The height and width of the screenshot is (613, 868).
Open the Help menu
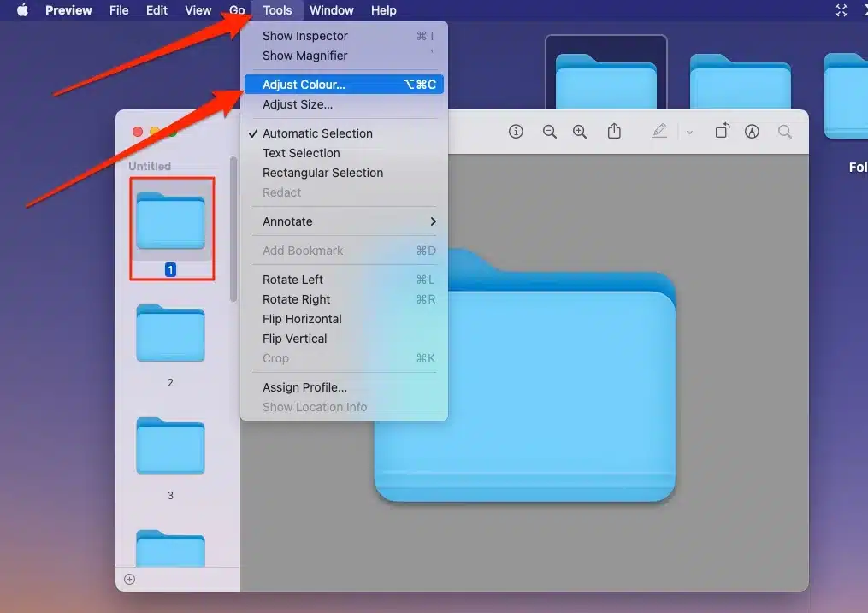coord(383,10)
